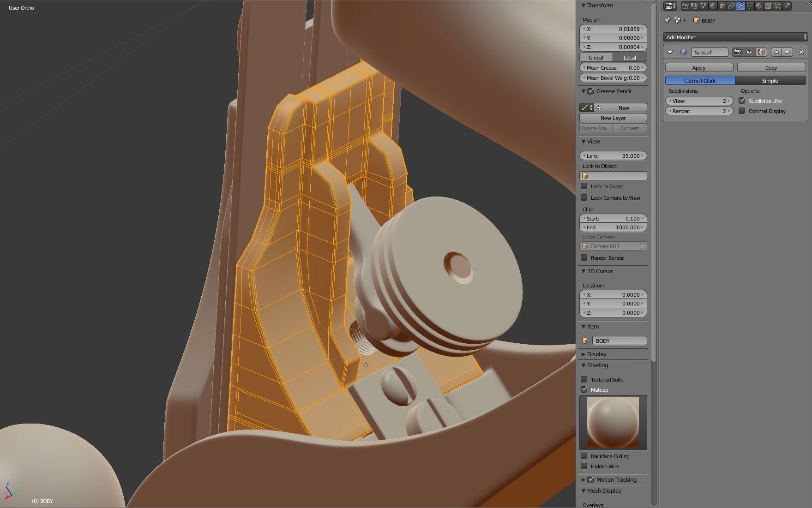Image resolution: width=812 pixels, height=508 pixels.
Task: Open Render Layers properties tab
Action: point(694,6)
